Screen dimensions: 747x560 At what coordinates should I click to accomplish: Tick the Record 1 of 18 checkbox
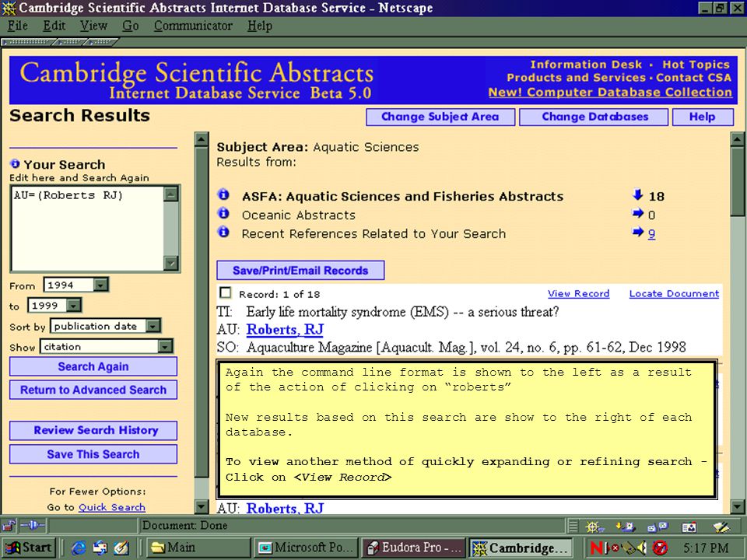click(x=226, y=292)
